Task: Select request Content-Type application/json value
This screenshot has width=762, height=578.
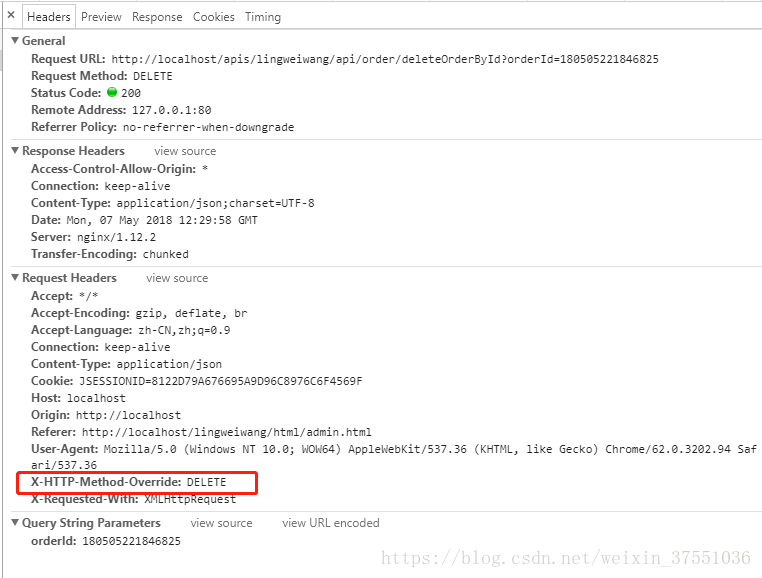Action: click(x=169, y=364)
